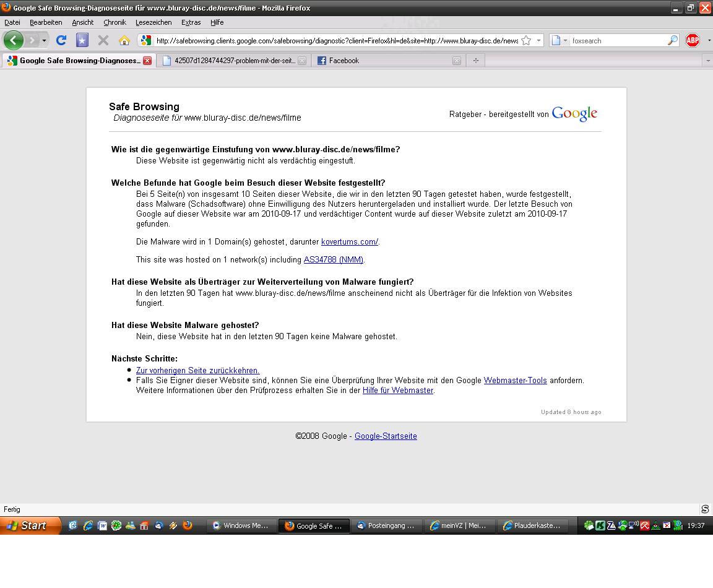713x588 pixels.
Task: Click the Google logo on the page
Action: (574, 113)
